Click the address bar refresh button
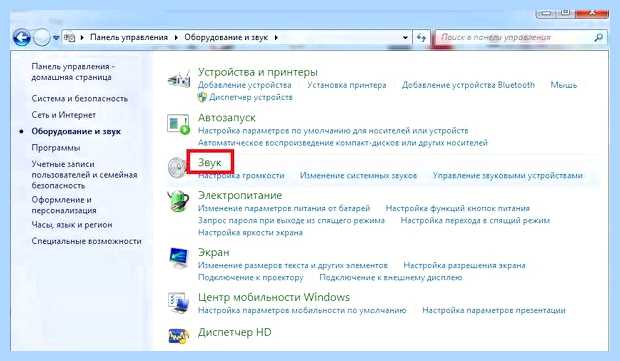Image resolution: width=620 pixels, height=361 pixels. (421, 38)
